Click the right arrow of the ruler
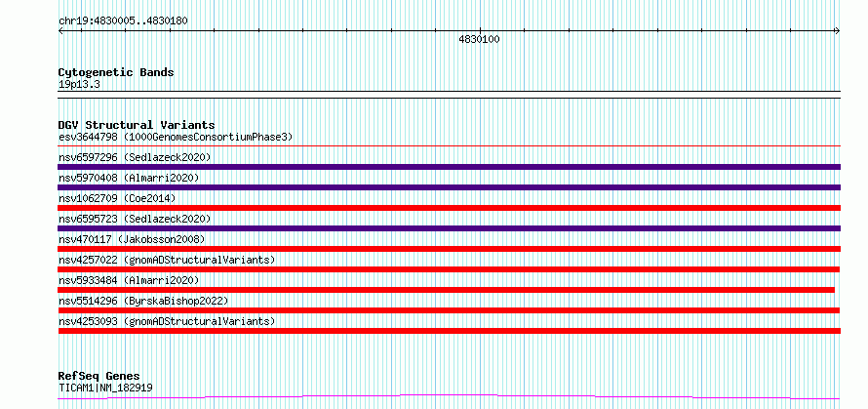The image size is (868, 409). click(838, 31)
